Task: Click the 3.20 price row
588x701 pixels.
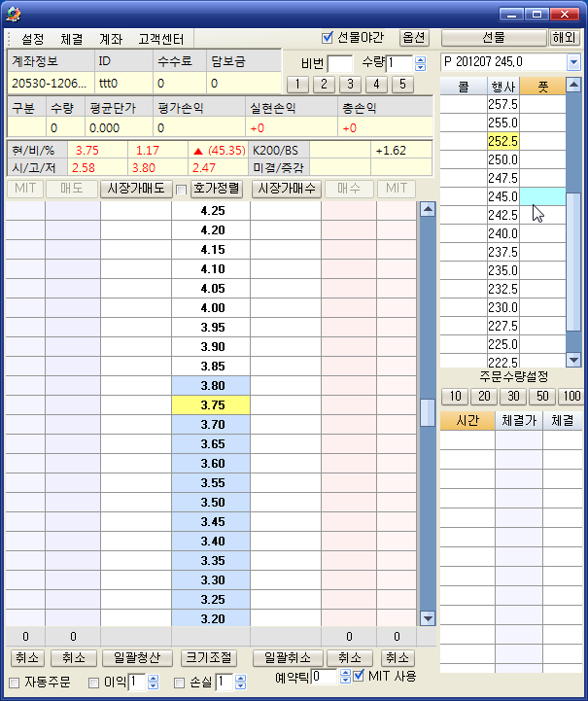Action: point(211,618)
